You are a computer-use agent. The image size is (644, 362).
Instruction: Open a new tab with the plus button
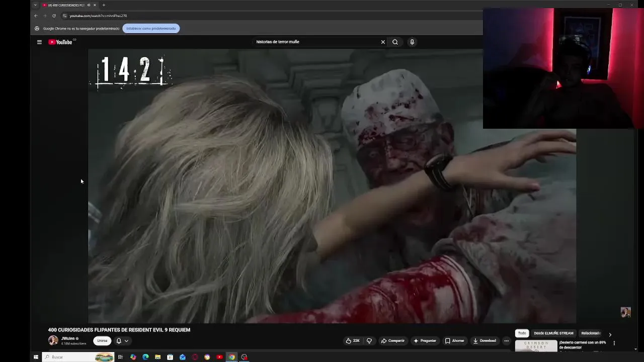[104, 5]
